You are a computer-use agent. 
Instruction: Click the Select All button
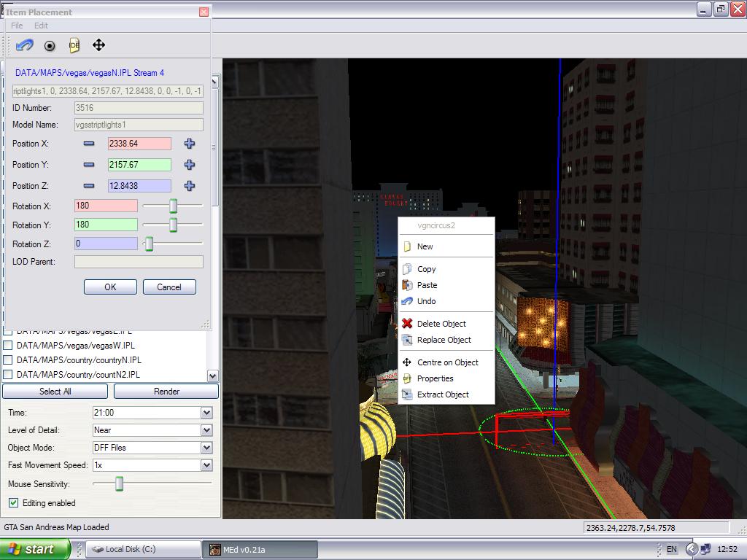(x=55, y=392)
